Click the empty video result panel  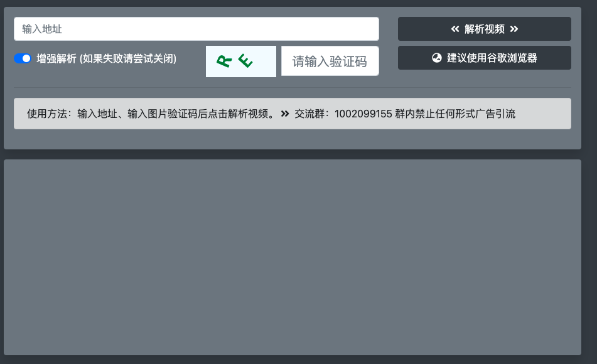[293, 257]
